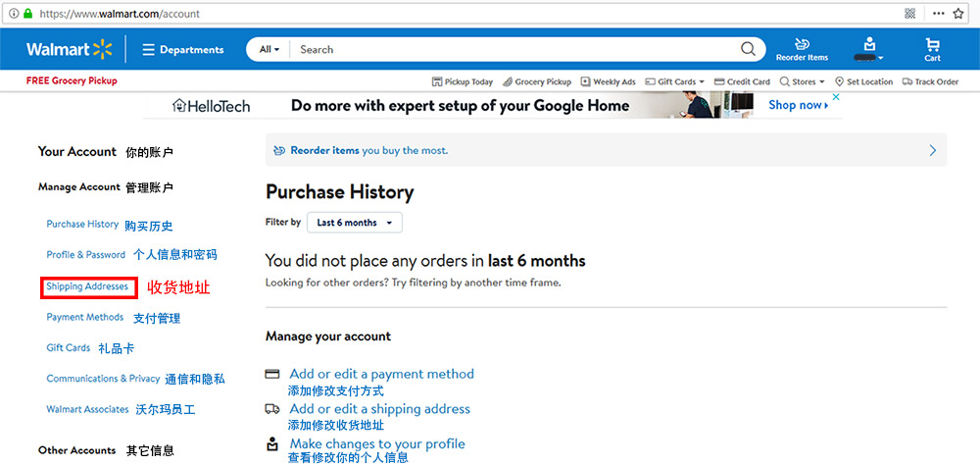Click FREE Grocery Pickup link
Screen dimensions: 980x465
[x=72, y=80]
